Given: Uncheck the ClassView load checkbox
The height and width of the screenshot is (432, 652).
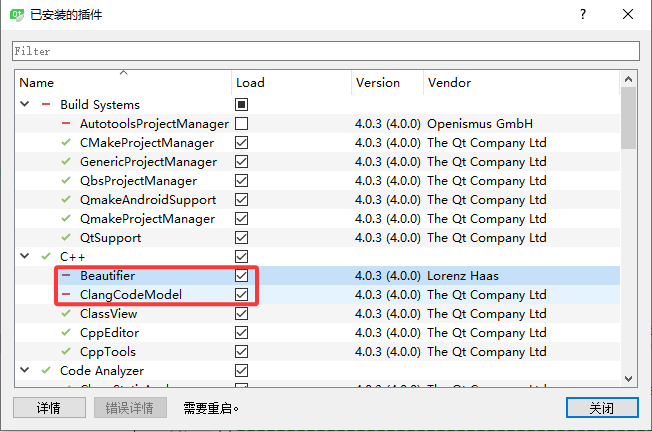Looking at the screenshot, I should (x=241, y=314).
